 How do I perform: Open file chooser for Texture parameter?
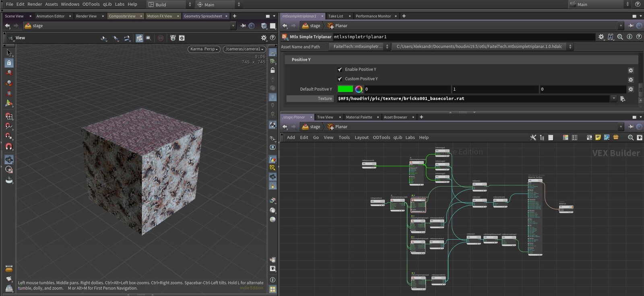623,99
